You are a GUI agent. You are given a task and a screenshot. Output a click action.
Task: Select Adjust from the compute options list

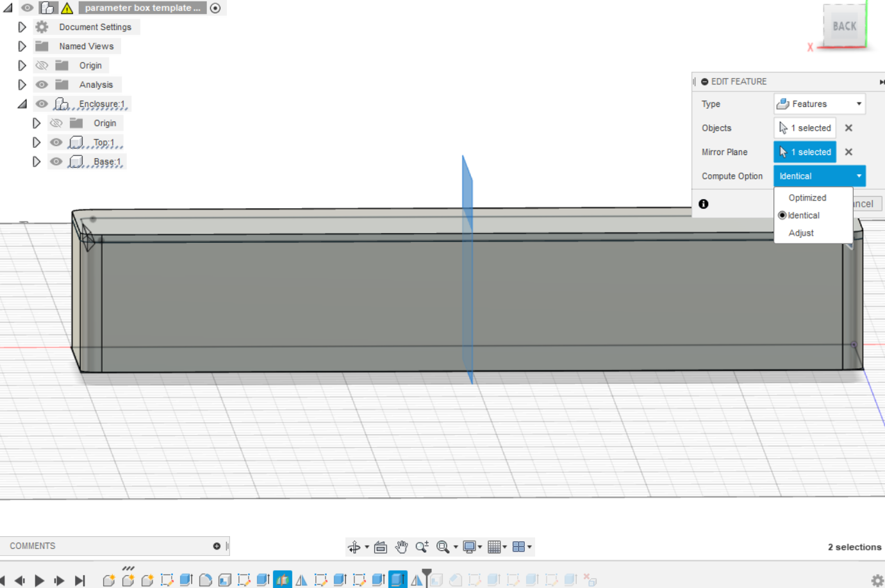pos(801,233)
